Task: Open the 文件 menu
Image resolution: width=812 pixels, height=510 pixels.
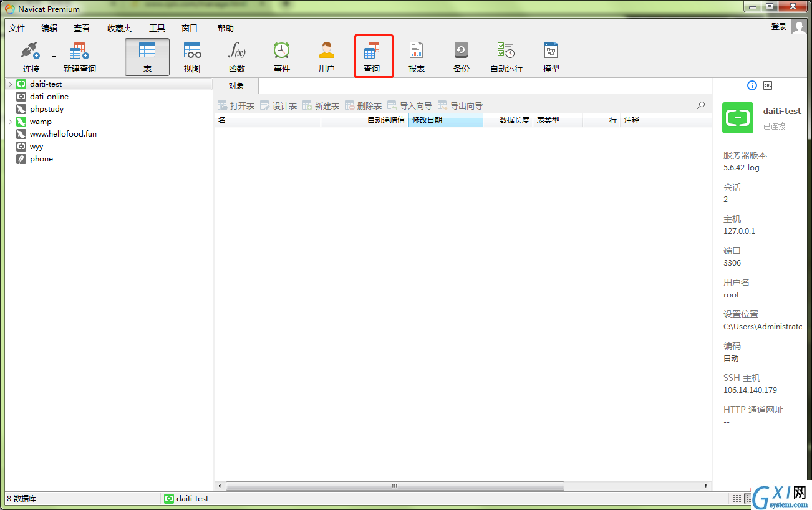Action: click(17, 28)
